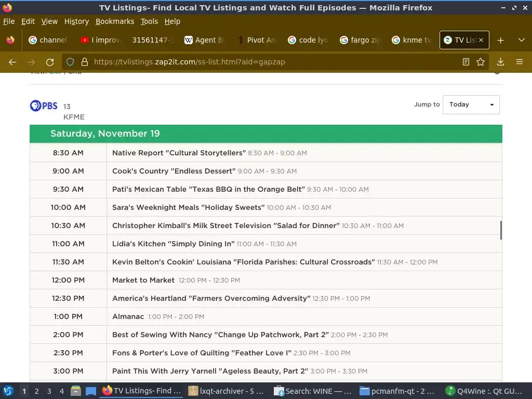Open the Bookmarks menu
Image resolution: width=532 pixels, height=399 pixels.
click(115, 21)
